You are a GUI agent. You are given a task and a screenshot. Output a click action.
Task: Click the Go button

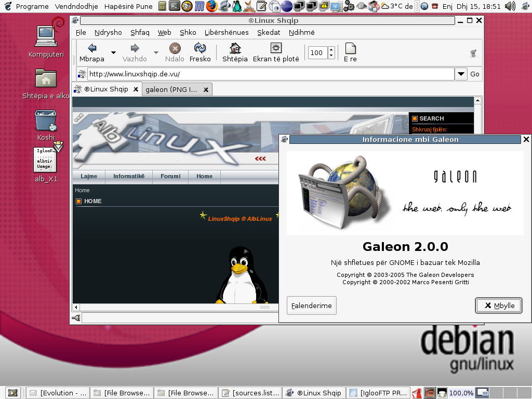click(x=474, y=74)
